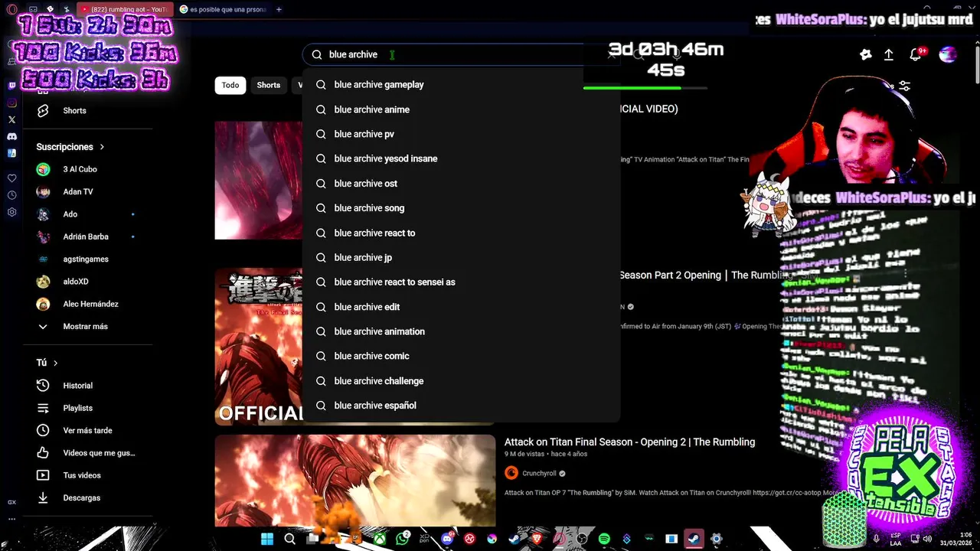The width and height of the screenshot is (980, 551).
Task: Choose suggestion blue archive edit
Action: click(x=461, y=307)
